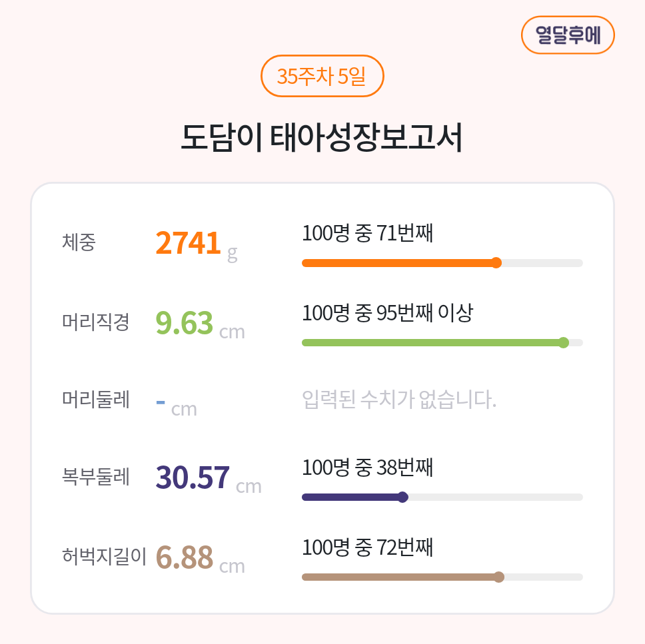Click the green 머리직경 slider handle
This screenshot has width=645, height=644.
(564, 343)
